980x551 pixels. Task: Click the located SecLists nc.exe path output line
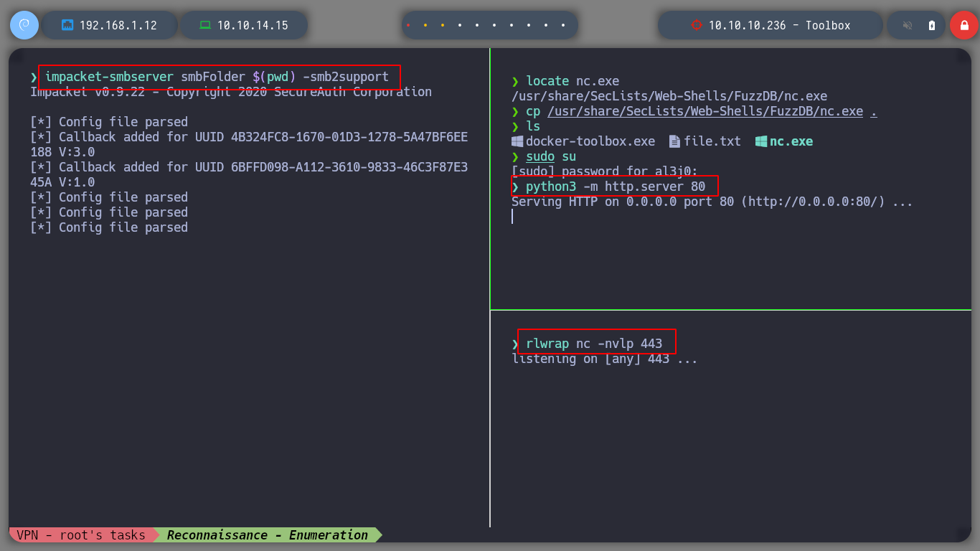tap(669, 96)
